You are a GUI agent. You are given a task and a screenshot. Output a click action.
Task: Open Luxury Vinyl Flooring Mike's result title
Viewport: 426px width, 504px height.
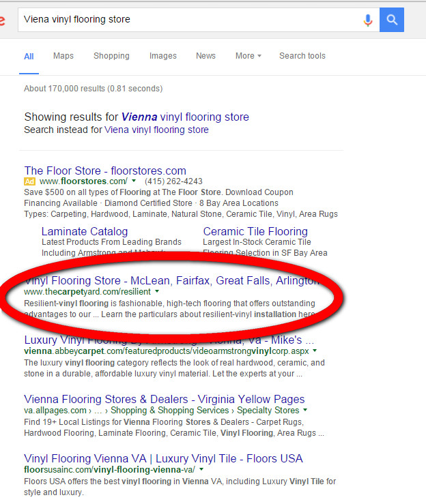pyautogui.click(x=169, y=340)
